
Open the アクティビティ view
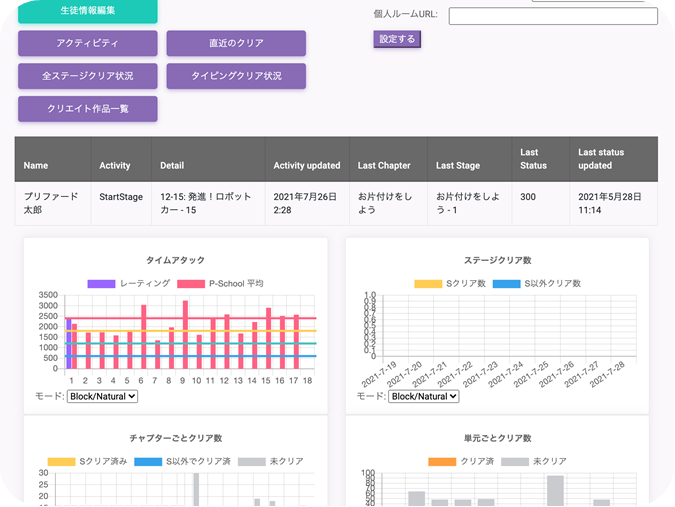coord(87,44)
